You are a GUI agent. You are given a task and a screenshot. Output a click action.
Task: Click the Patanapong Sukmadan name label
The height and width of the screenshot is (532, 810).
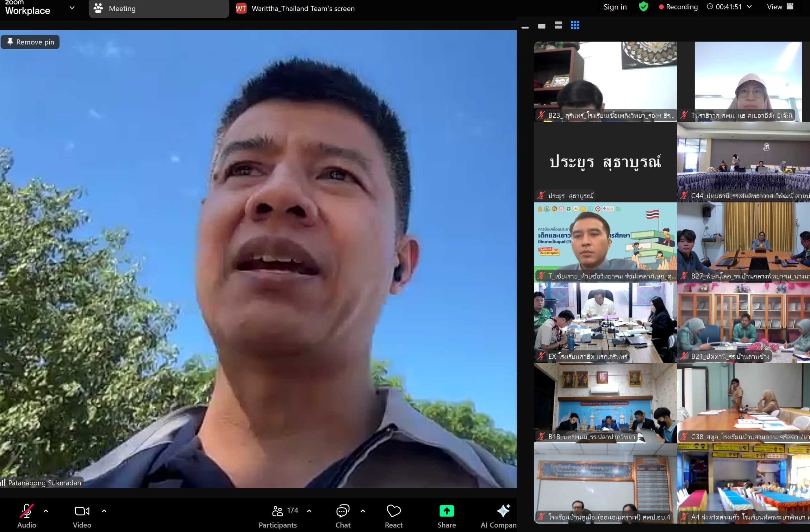coord(44,483)
